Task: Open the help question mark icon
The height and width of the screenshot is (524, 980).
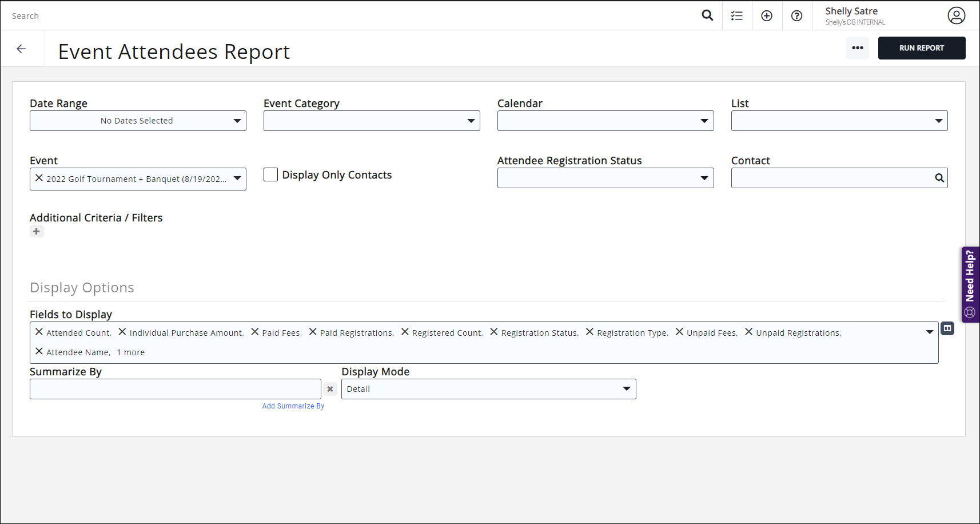Action: coord(796,16)
